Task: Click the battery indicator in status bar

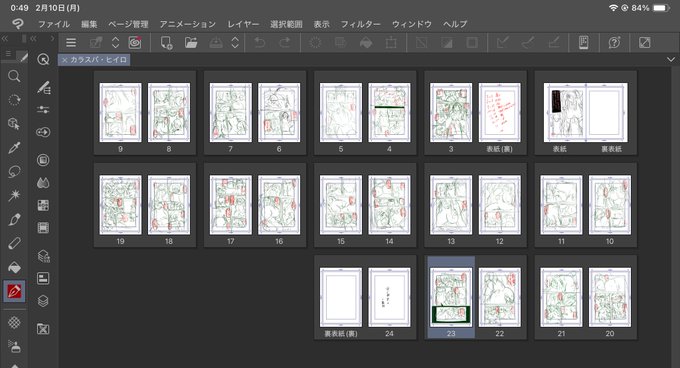Action: [661, 8]
